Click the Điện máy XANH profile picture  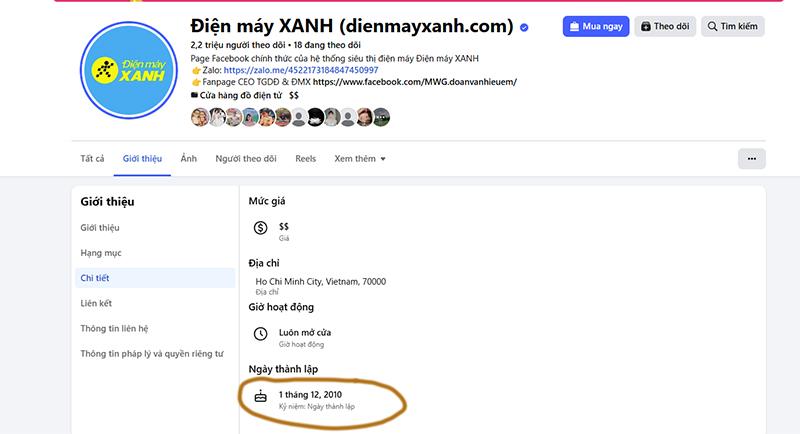click(129, 70)
